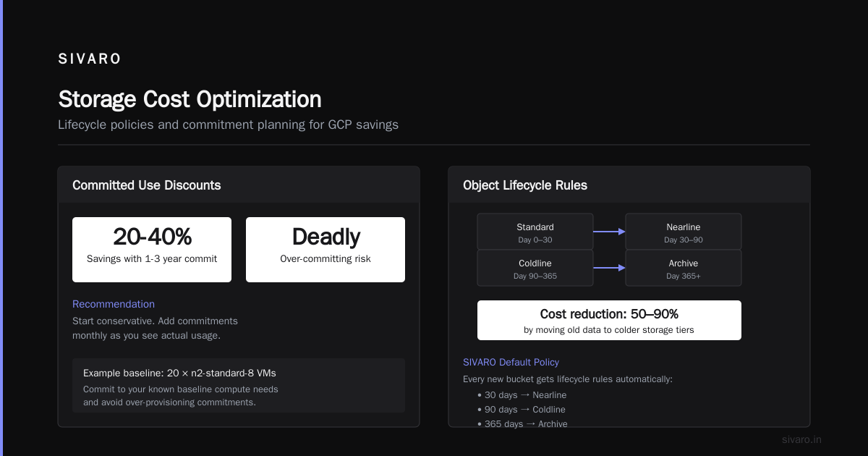
Task: Click 'Savings with 1-3 year commit' caption
Action: pyautogui.click(x=152, y=258)
